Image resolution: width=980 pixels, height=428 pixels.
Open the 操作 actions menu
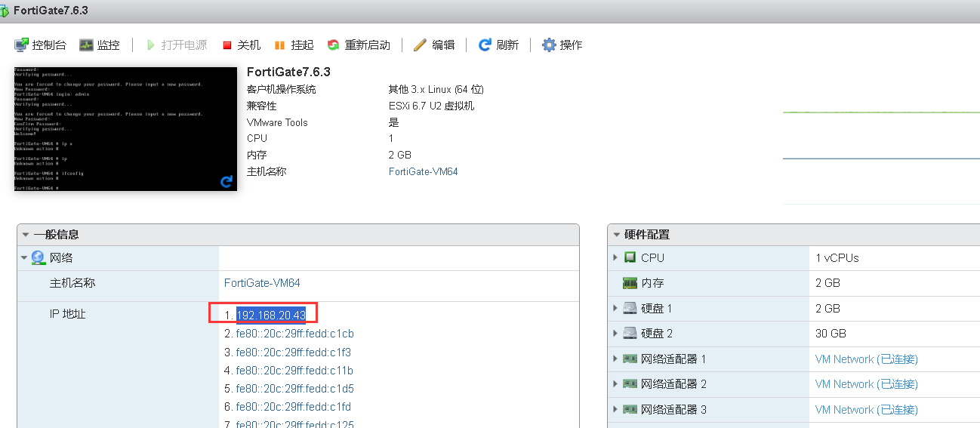tap(562, 45)
